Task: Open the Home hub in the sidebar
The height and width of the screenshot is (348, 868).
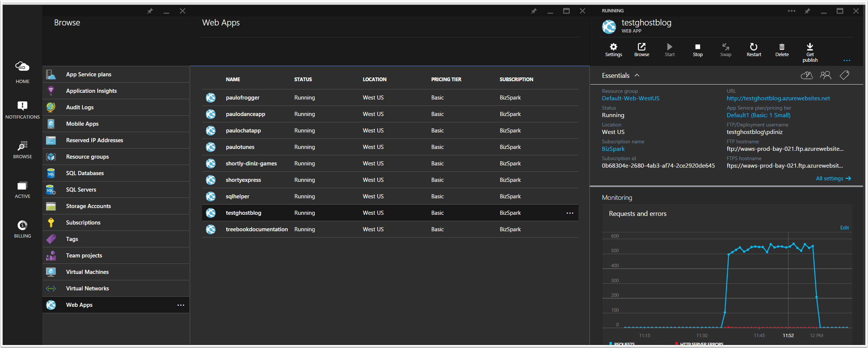Action: [22, 73]
